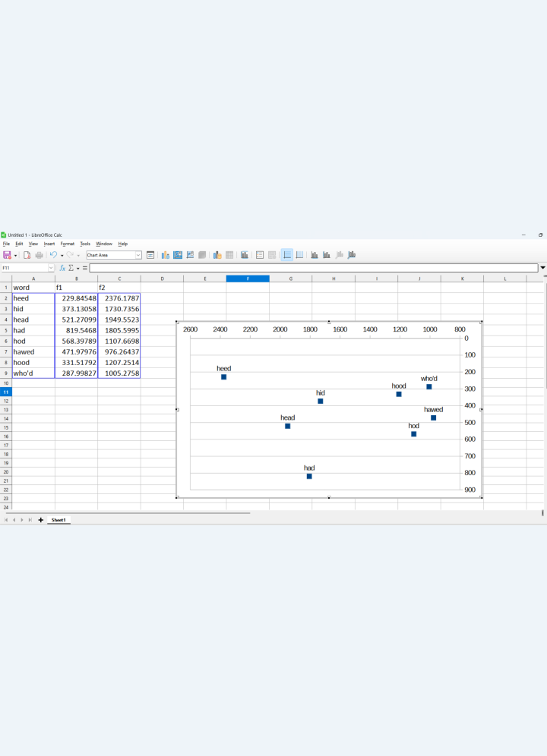
Task: Toggle the Legend On/Off button
Action: (260, 255)
